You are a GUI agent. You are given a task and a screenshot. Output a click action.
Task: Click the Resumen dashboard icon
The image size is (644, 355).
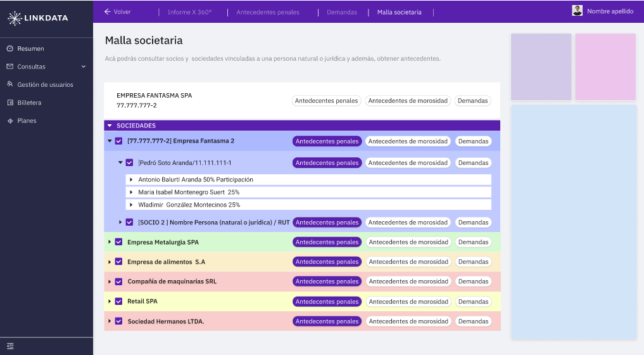click(x=10, y=49)
